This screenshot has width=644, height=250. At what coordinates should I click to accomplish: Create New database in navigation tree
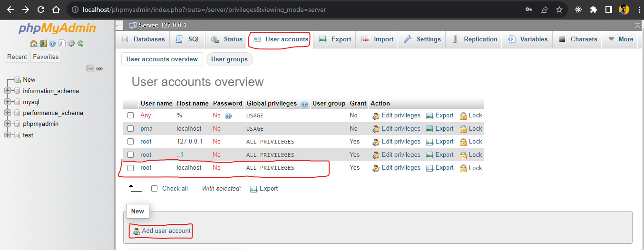tap(29, 80)
